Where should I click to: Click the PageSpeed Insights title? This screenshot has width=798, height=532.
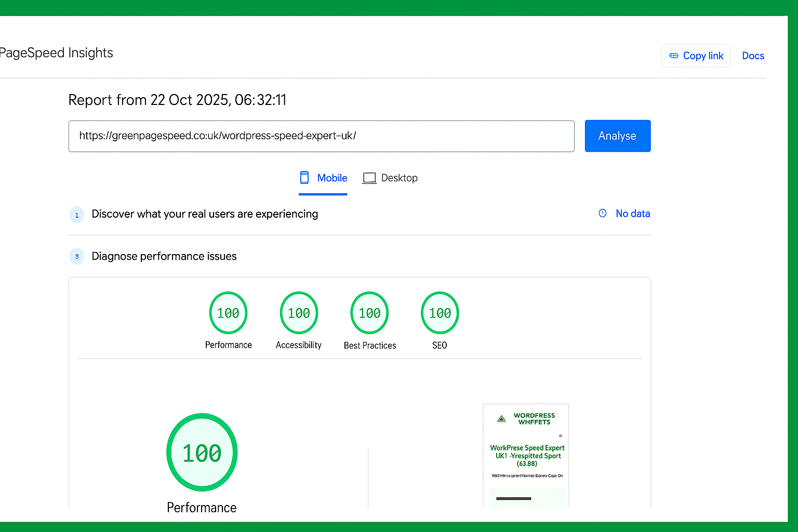[x=56, y=53]
